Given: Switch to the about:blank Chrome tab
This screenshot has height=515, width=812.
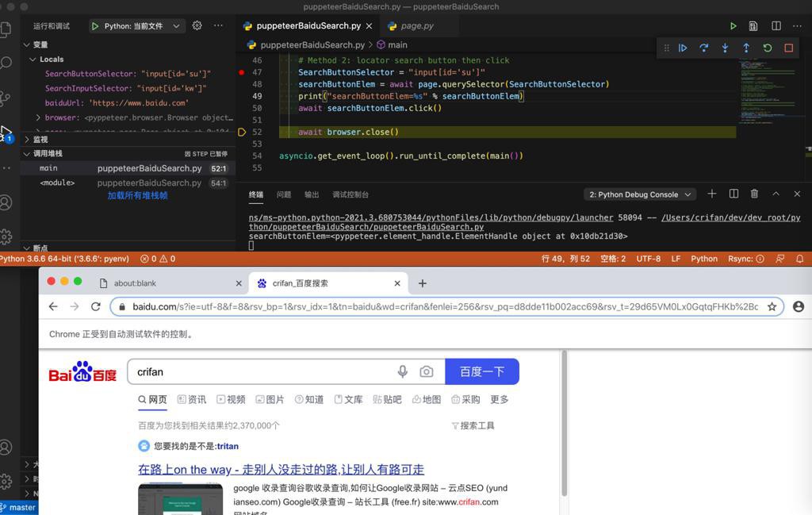Looking at the screenshot, I should click(x=170, y=283).
